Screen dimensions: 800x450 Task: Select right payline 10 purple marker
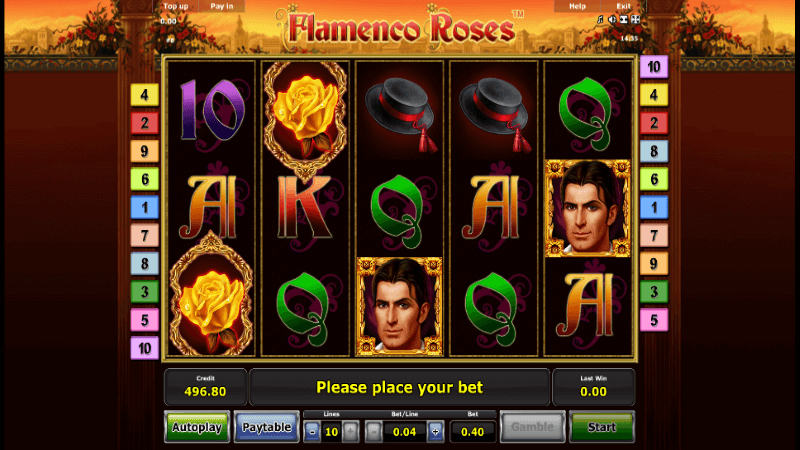point(654,67)
